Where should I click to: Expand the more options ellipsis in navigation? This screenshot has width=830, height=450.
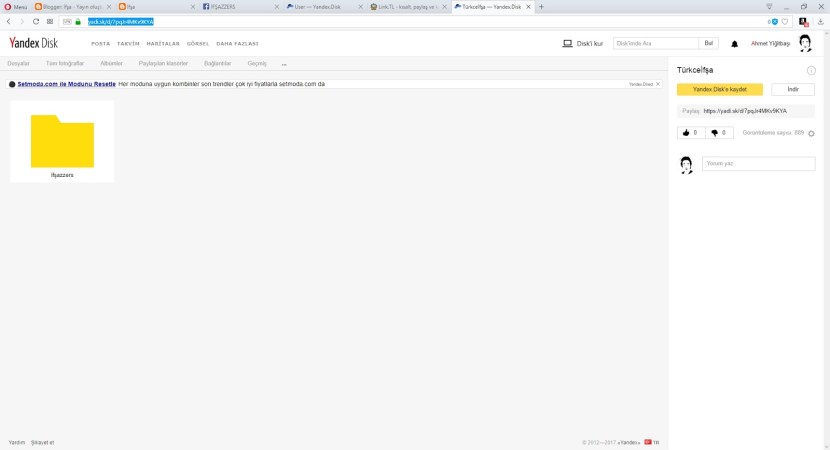pyautogui.click(x=284, y=64)
